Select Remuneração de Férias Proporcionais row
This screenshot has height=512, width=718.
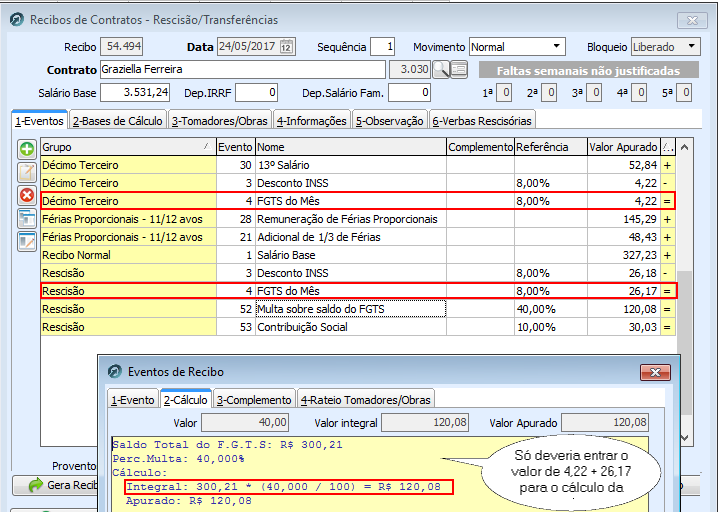358,219
